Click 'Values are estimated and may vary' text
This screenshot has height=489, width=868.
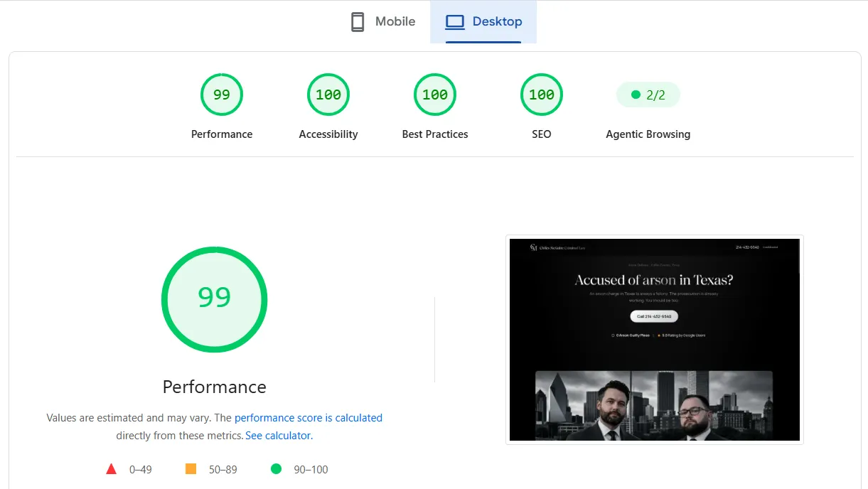point(129,418)
